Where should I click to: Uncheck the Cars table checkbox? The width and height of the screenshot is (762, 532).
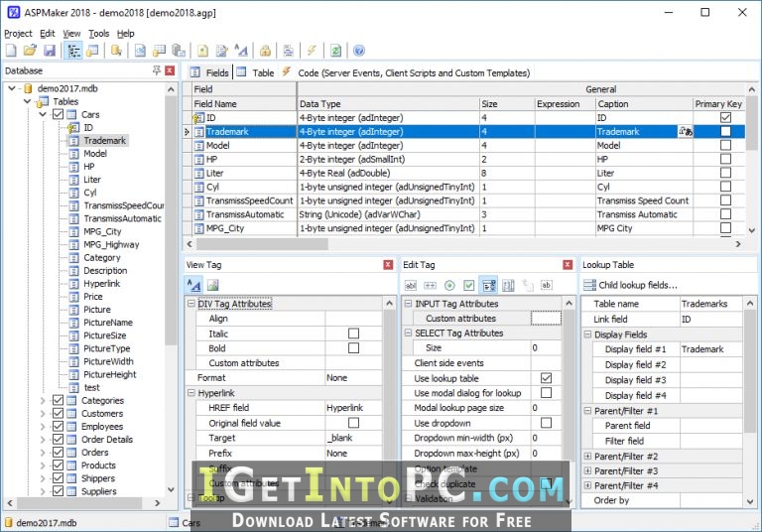pos(58,114)
